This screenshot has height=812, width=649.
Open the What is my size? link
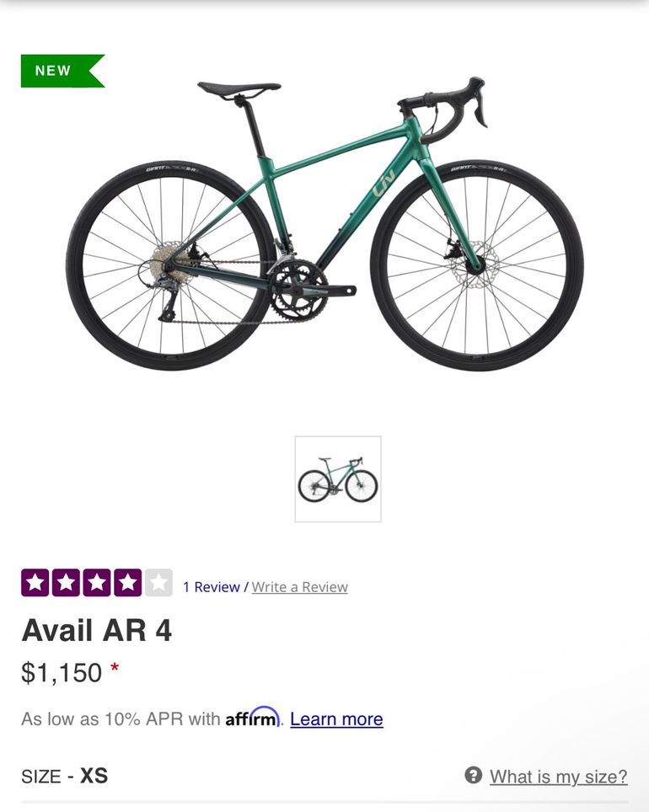pos(558,777)
